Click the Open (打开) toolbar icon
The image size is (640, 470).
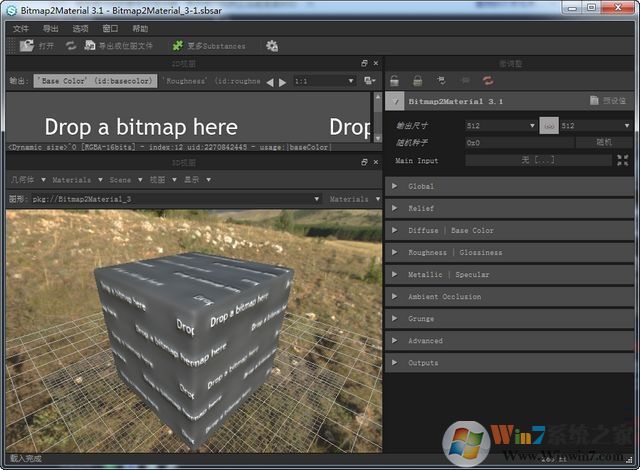(x=27, y=46)
